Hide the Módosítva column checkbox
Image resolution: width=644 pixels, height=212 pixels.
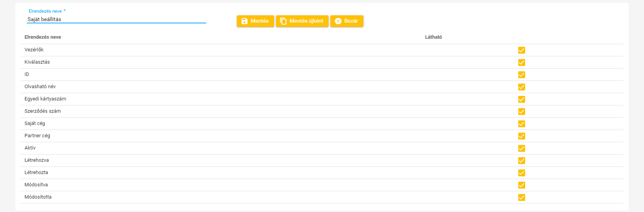point(521,185)
